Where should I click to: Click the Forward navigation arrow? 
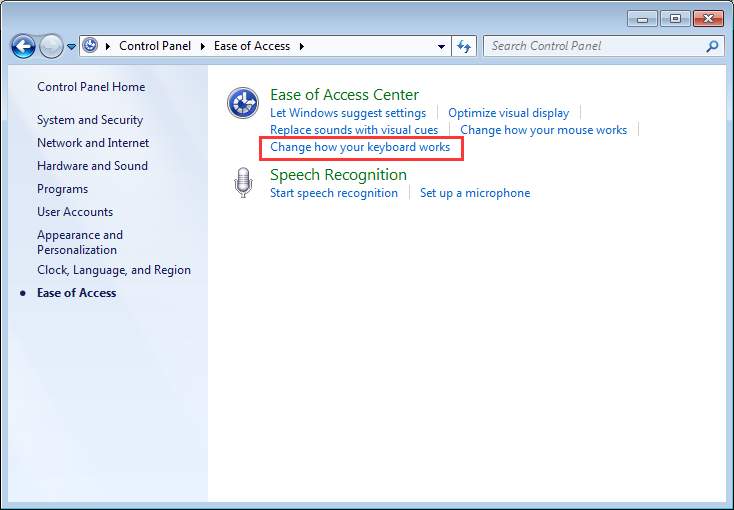[x=51, y=46]
